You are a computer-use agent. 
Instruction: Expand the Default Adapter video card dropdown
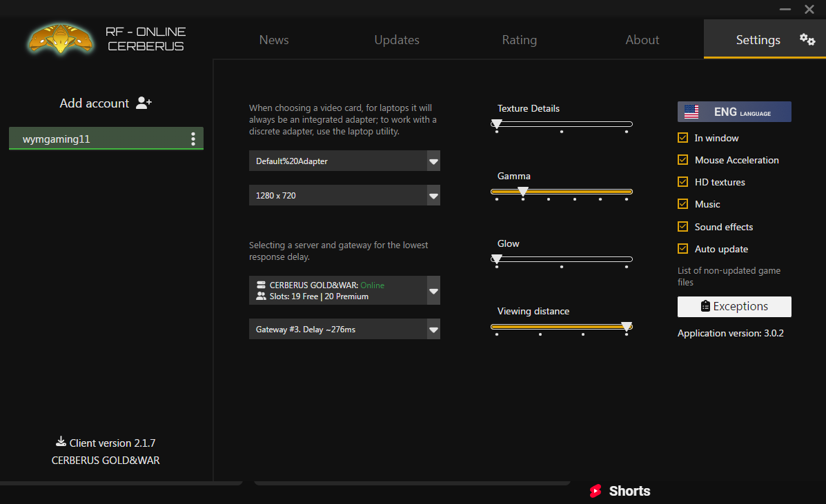[x=433, y=161]
